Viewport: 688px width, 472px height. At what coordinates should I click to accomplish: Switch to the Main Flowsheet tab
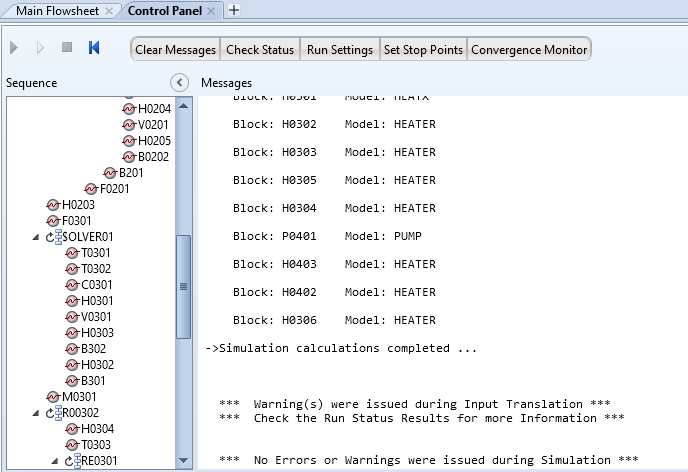point(58,10)
